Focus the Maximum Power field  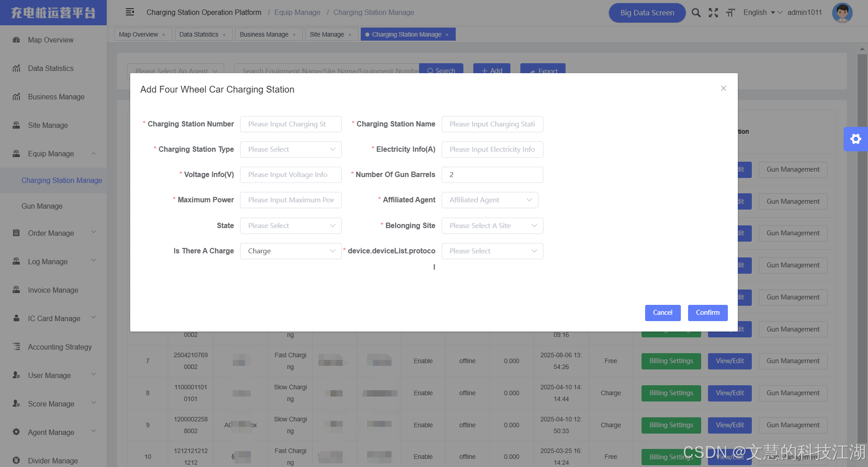[x=291, y=200]
